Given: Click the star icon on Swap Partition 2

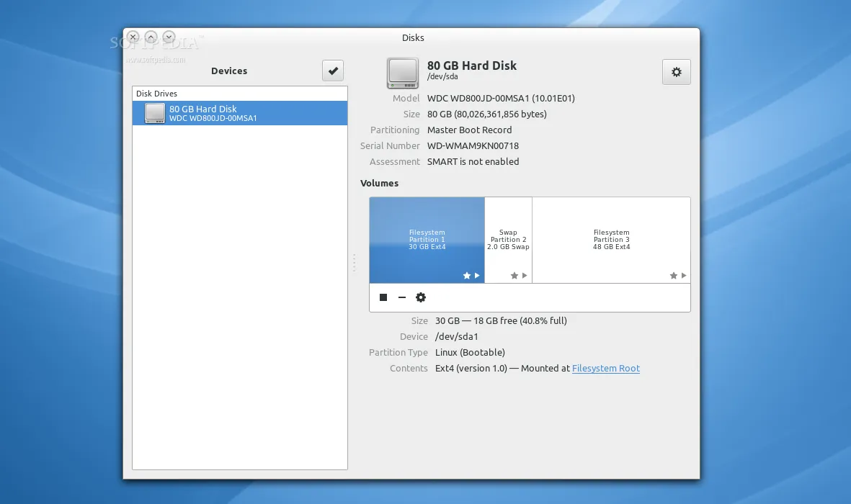Looking at the screenshot, I should click(x=514, y=275).
